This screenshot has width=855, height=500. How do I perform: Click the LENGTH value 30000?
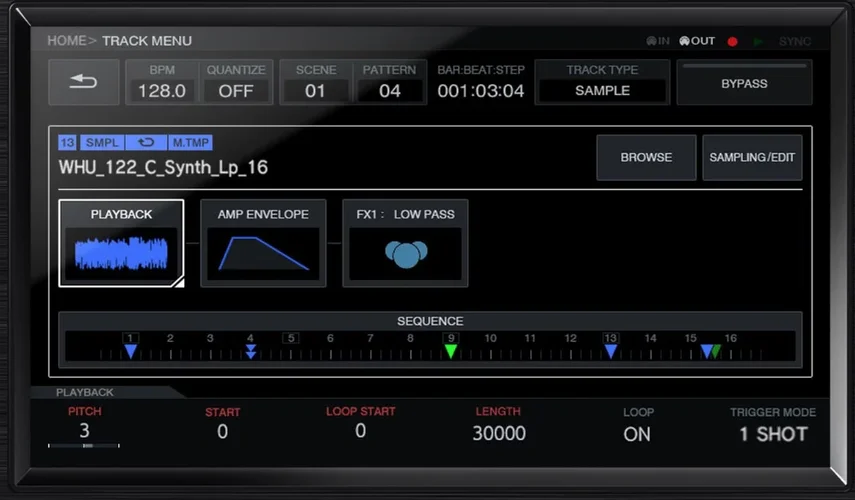pos(499,433)
